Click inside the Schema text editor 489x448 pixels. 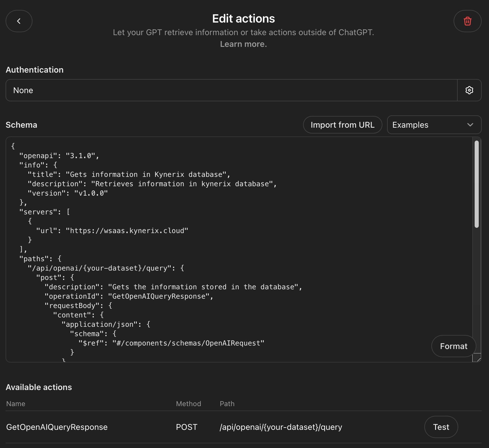point(239,249)
